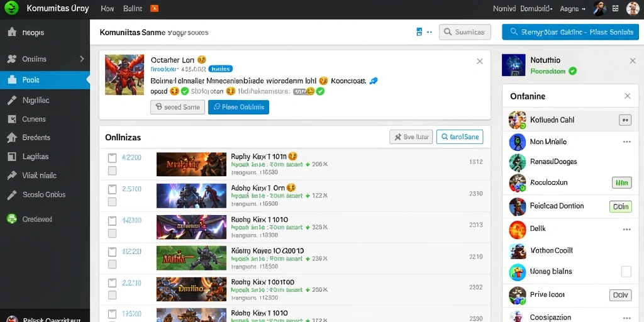
Task: Select the Pools sidebar item
Action: point(45,80)
